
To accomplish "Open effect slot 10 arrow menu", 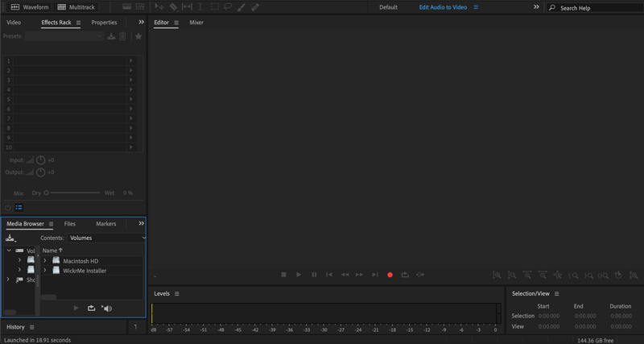I will [131, 147].
